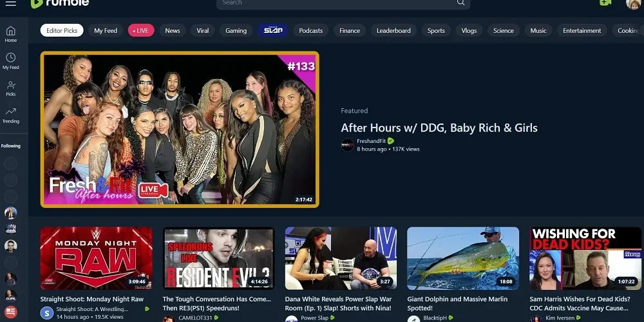Screen dimensions: 644x322
Task: Open the user profile avatar
Action: (633, 3)
